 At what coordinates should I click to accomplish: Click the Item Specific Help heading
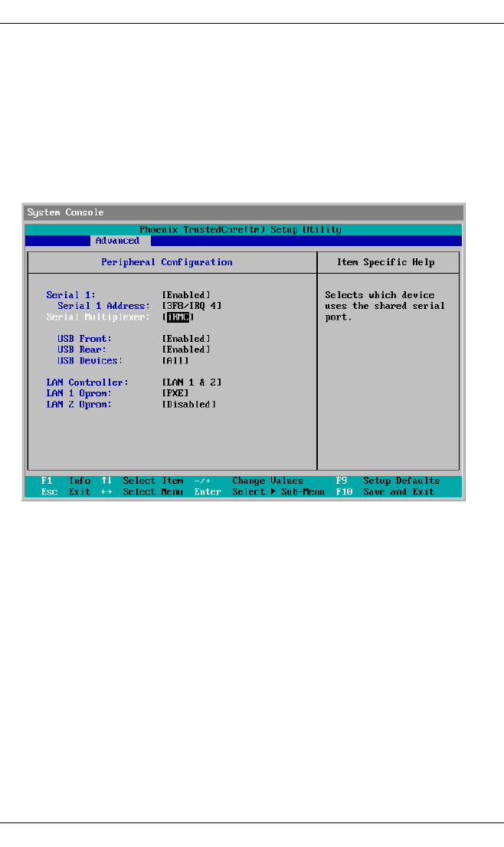(386, 262)
